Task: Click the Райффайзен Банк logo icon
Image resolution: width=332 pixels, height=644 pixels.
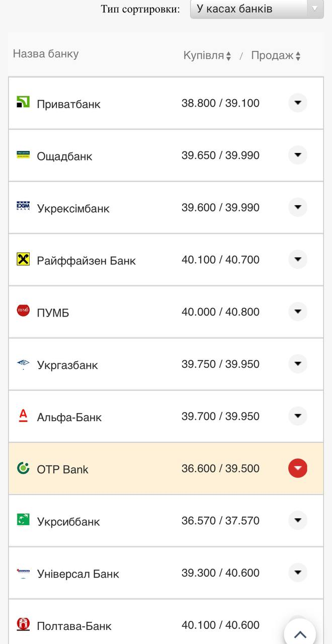Action: pyautogui.click(x=22, y=260)
